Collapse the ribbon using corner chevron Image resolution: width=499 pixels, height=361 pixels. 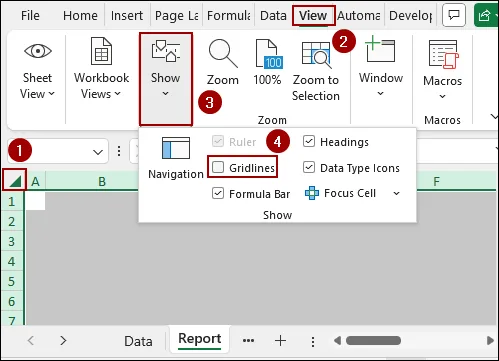pyautogui.click(x=494, y=117)
